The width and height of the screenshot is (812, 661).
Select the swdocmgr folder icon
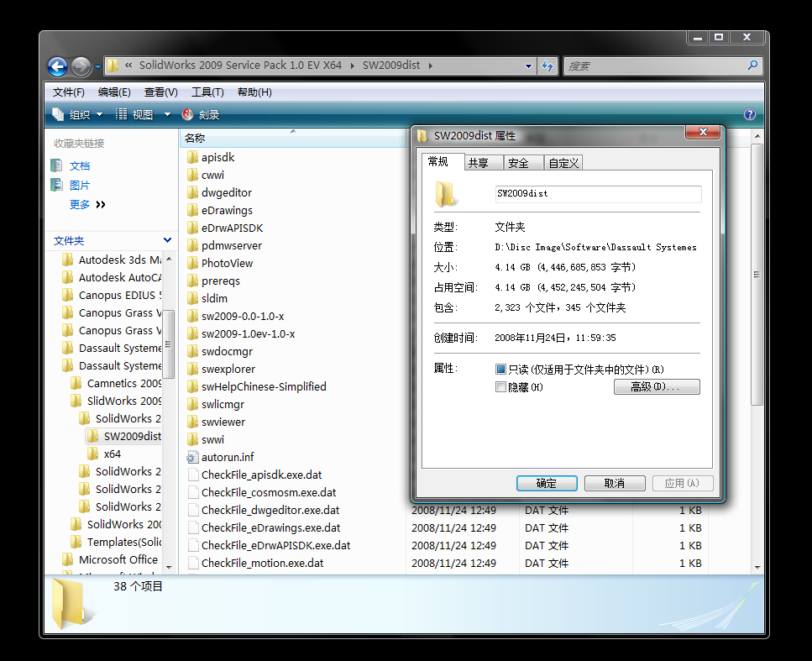(192, 351)
